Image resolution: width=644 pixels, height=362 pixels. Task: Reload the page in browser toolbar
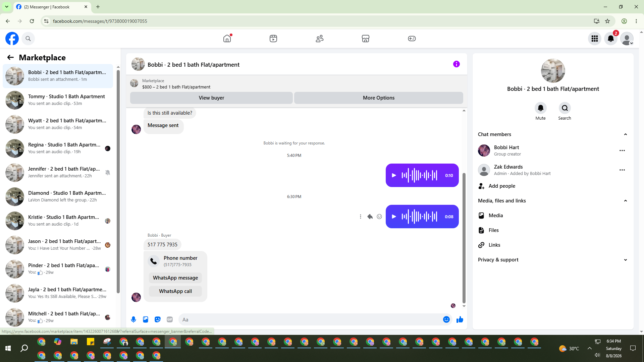pos(32,21)
